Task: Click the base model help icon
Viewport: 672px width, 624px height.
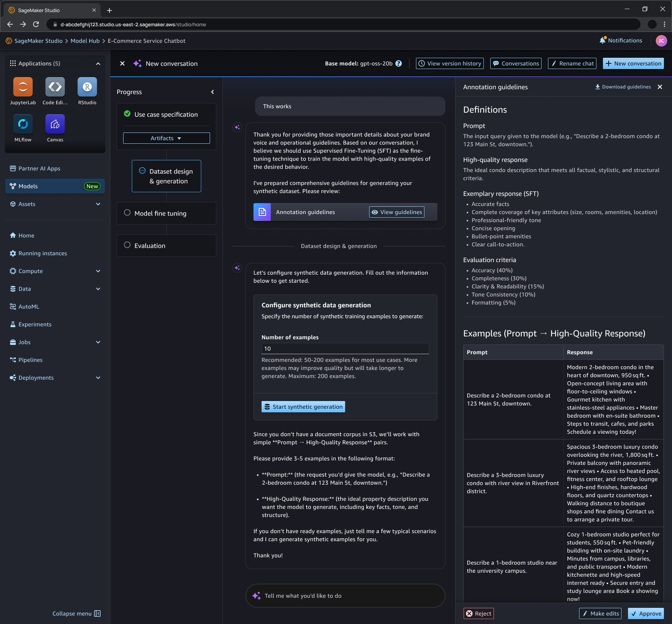Action: [399, 63]
